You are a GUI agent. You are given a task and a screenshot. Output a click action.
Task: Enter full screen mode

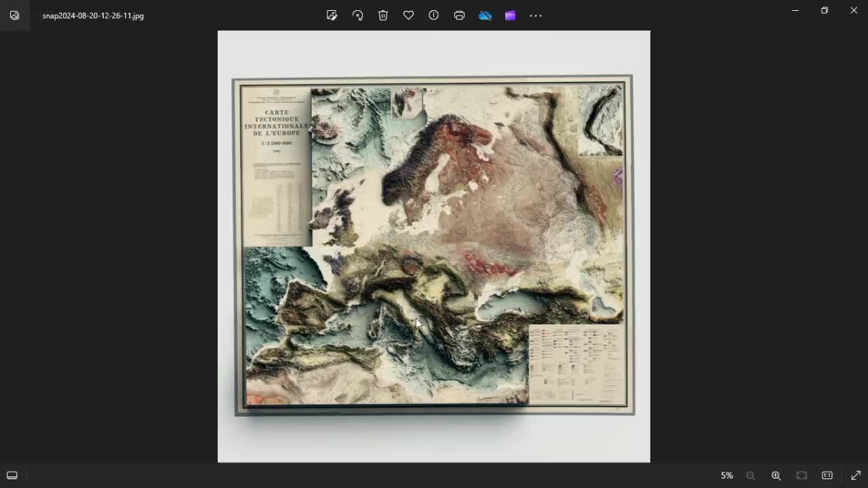856,475
